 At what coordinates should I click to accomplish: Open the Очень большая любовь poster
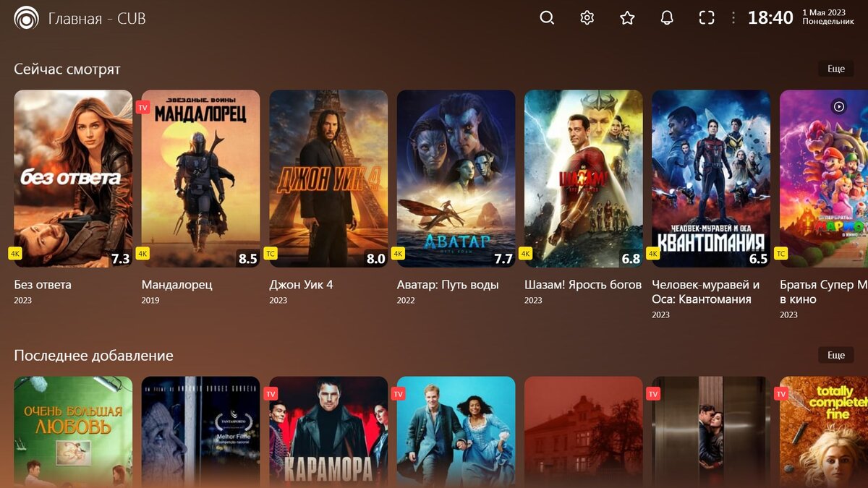(73, 432)
